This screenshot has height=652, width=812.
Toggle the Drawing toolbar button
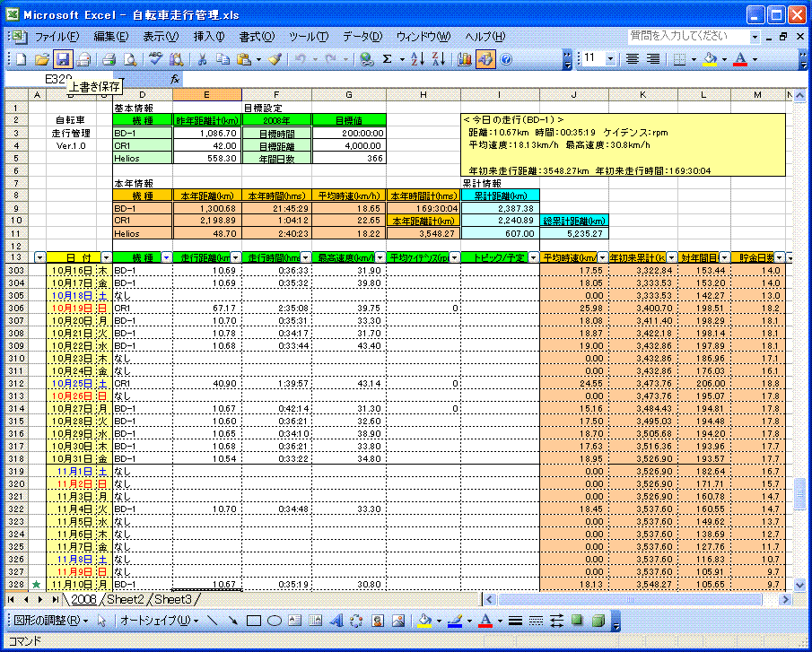485,59
